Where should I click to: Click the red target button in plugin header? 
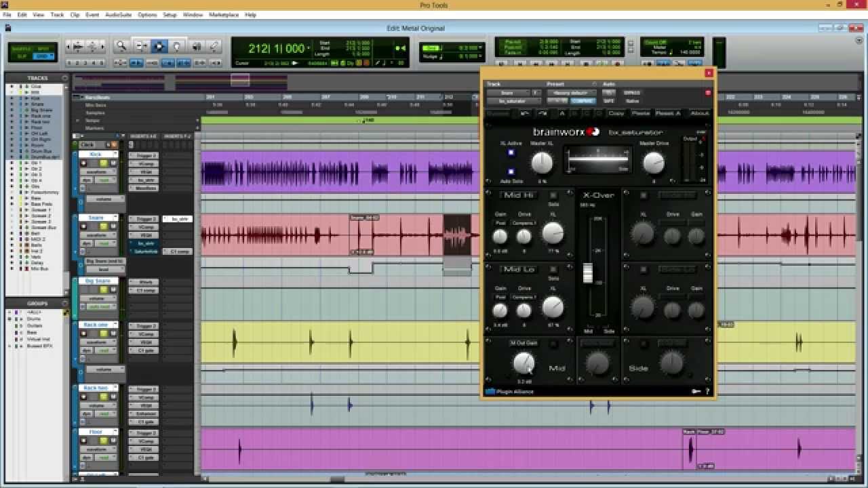pos(708,93)
